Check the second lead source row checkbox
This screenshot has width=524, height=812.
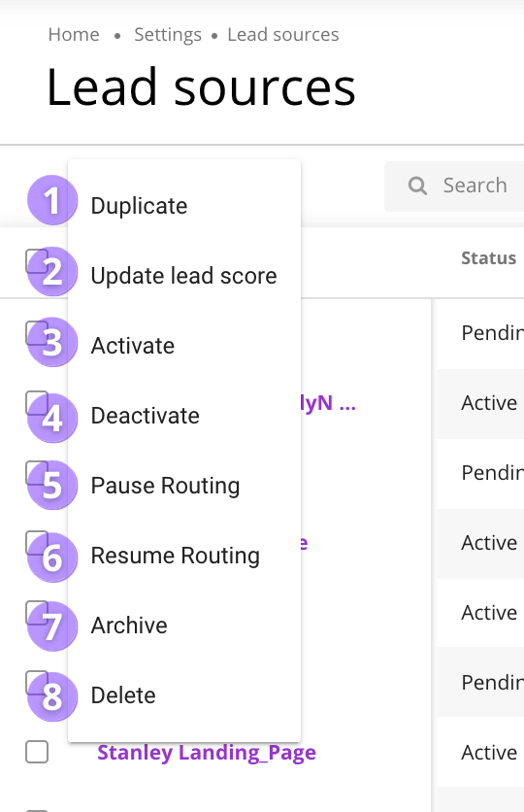pyautogui.click(x=37, y=402)
